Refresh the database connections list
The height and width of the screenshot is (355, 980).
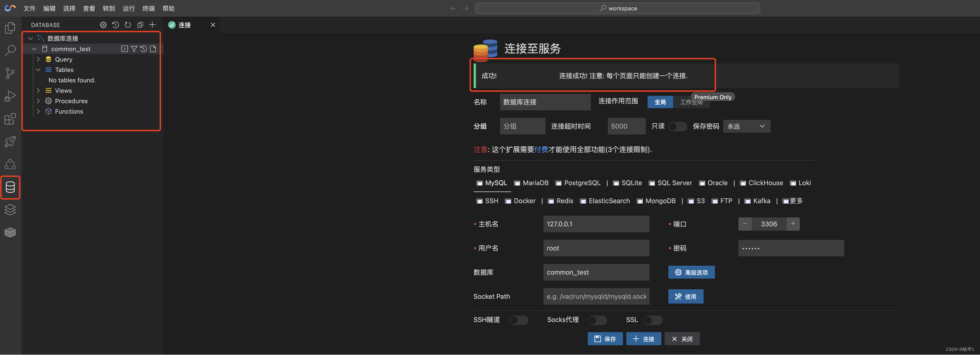click(x=128, y=25)
